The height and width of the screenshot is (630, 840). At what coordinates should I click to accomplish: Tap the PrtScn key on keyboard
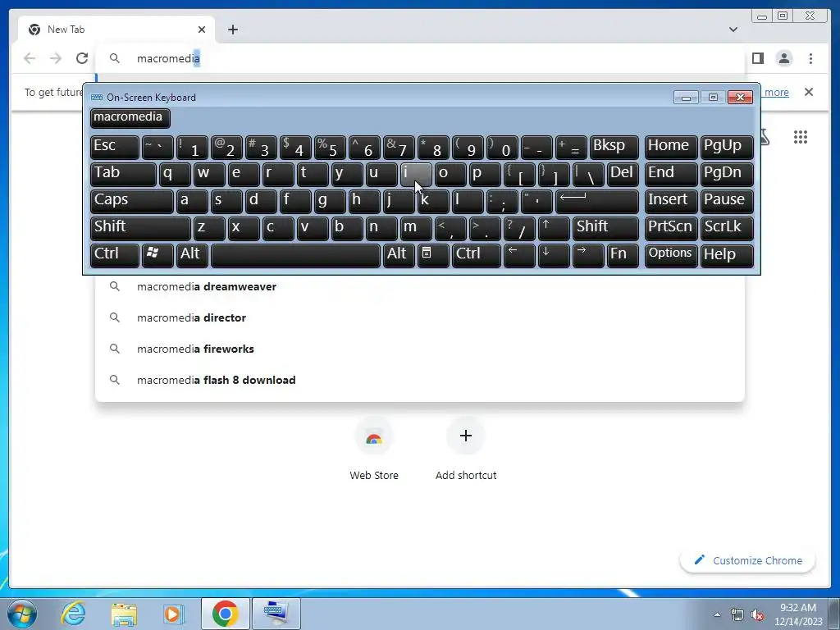[671, 228]
